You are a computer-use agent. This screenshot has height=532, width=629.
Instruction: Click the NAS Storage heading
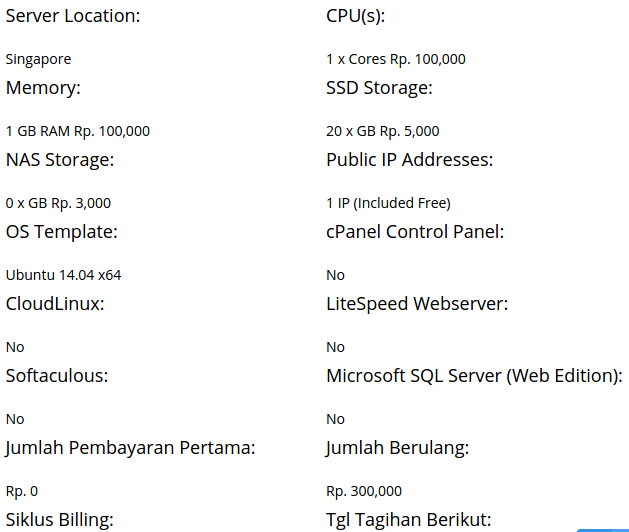tap(60, 160)
